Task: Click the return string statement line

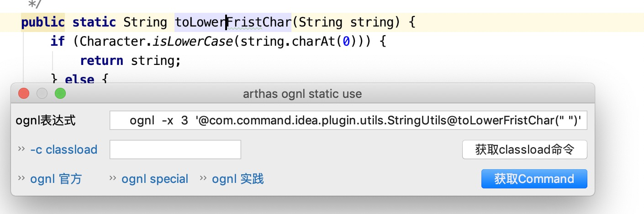Action: click(x=131, y=61)
